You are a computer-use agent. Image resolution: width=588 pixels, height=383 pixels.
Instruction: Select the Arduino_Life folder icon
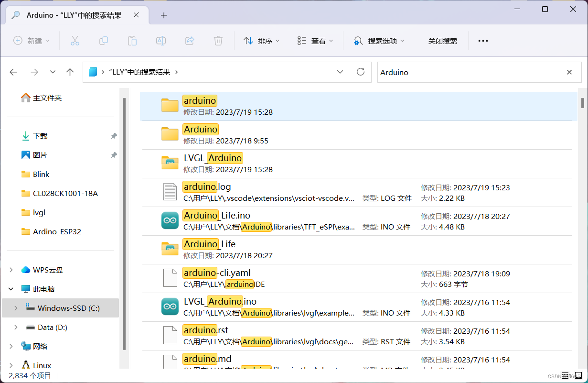(x=170, y=249)
